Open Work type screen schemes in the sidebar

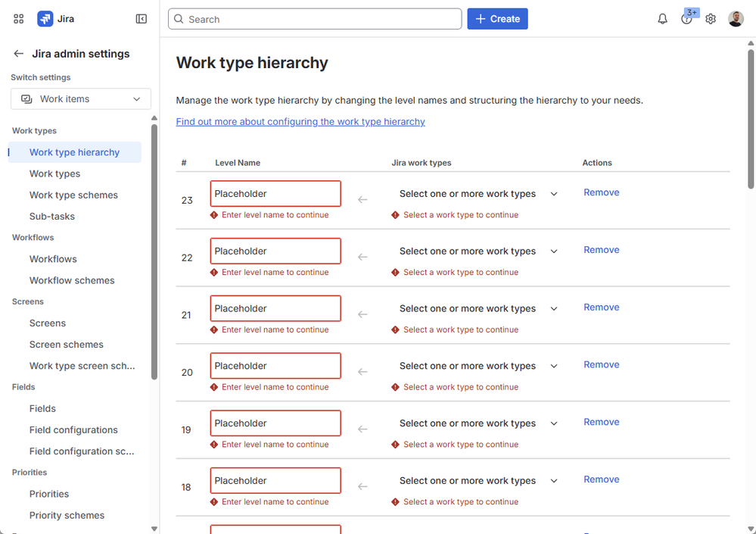[82, 366]
